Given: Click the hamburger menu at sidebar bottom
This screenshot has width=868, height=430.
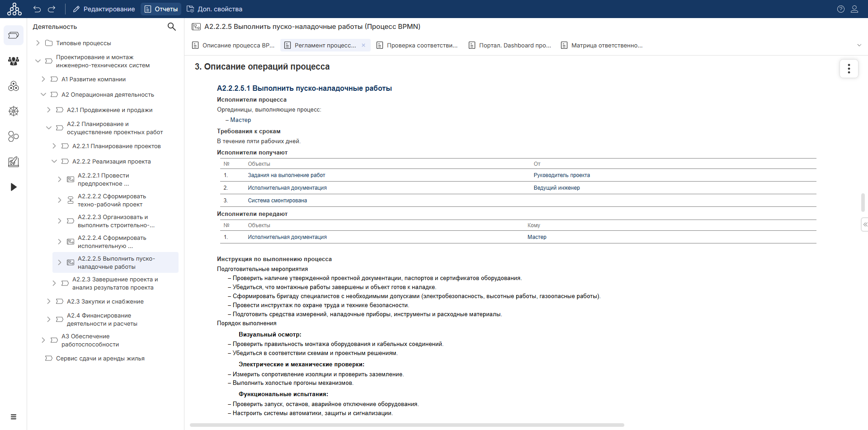Looking at the screenshot, I should [14, 416].
